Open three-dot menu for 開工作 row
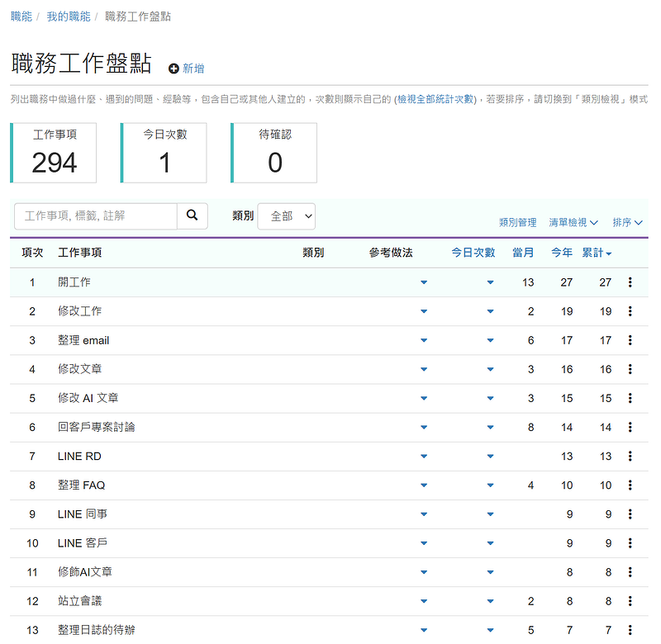Viewport: 661px width, 644px height. 630,282
